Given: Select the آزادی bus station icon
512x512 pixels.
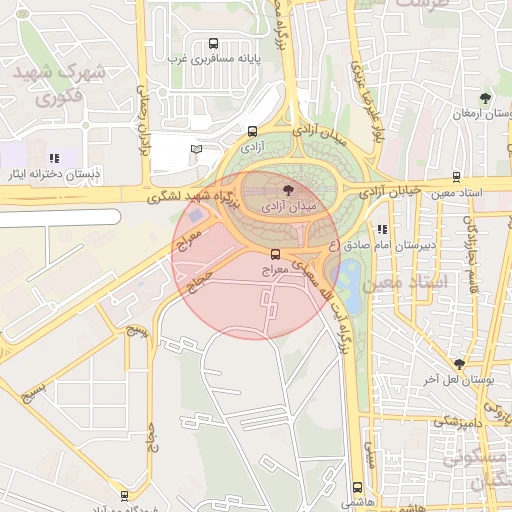Looking at the screenshot, I should pos(252,131).
